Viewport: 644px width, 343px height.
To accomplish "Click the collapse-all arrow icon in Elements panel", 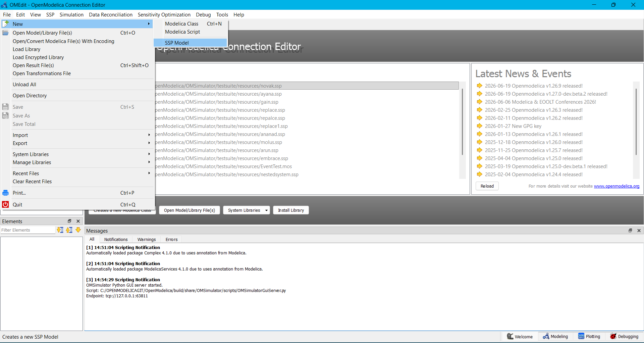I will click(x=69, y=230).
